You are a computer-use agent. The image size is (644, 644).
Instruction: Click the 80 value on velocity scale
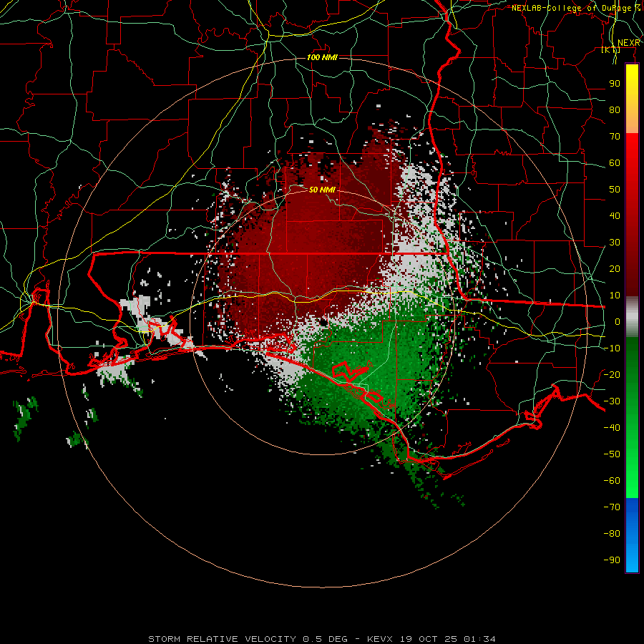(615, 110)
